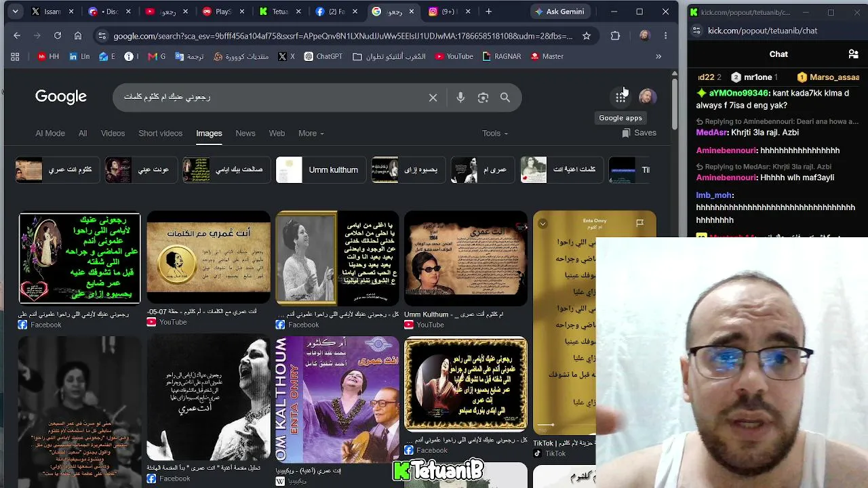Click username MedAsr in Kick chat
This screenshot has width=868, height=488.
point(712,133)
